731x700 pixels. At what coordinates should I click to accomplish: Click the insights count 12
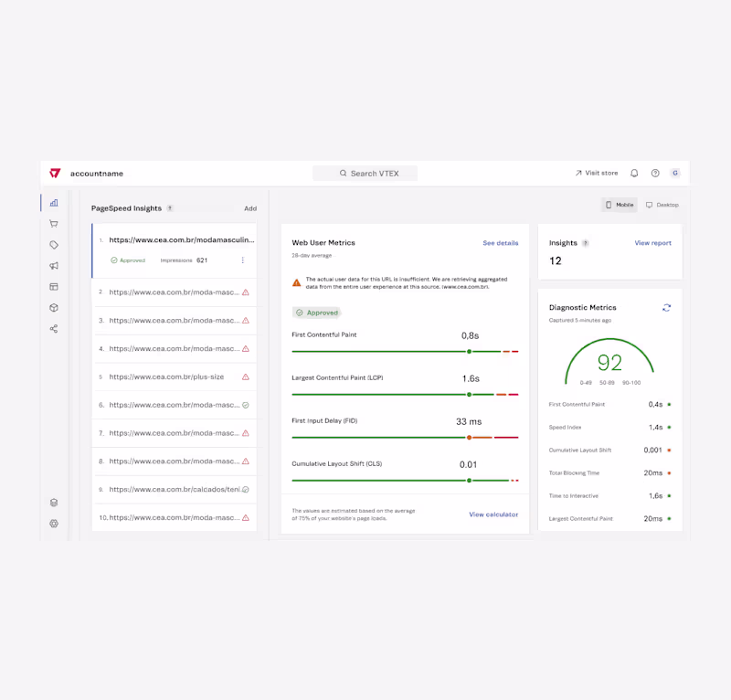[556, 260]
